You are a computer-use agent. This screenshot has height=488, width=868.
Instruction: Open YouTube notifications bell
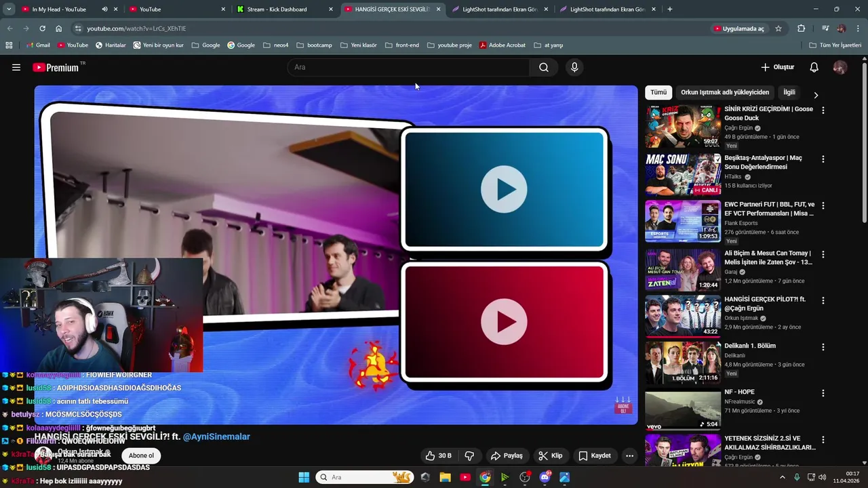coord(814,67)
